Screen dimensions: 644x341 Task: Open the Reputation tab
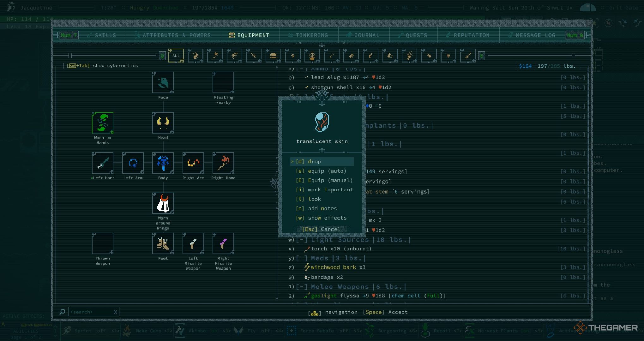[468, 35]
